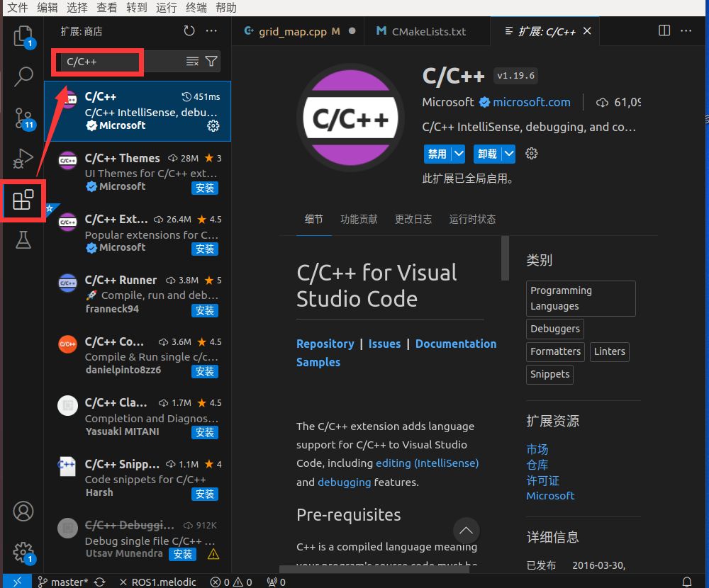This screenshot has height=588, width=709.
Task: Open the Documentation link
Action: point(456,344)
